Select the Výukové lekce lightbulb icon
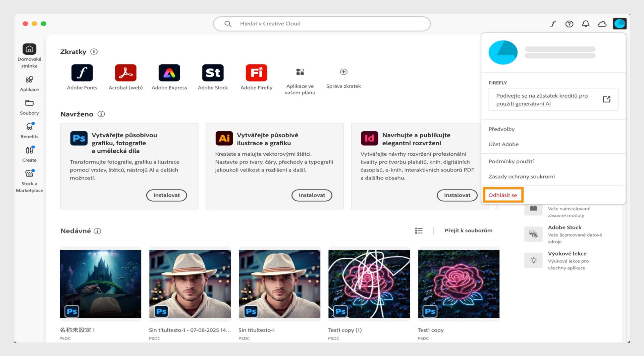Viewport: 644px width, 356px height. [533, 260]
